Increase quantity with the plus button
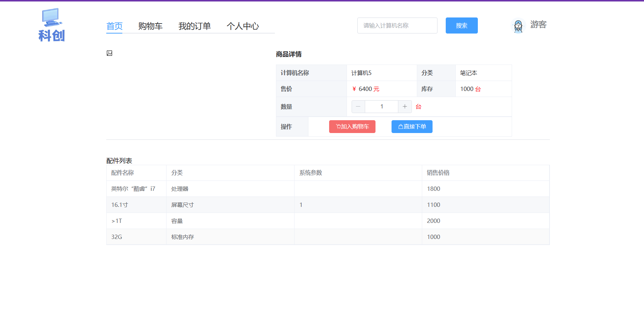 (x=405, y=107)
